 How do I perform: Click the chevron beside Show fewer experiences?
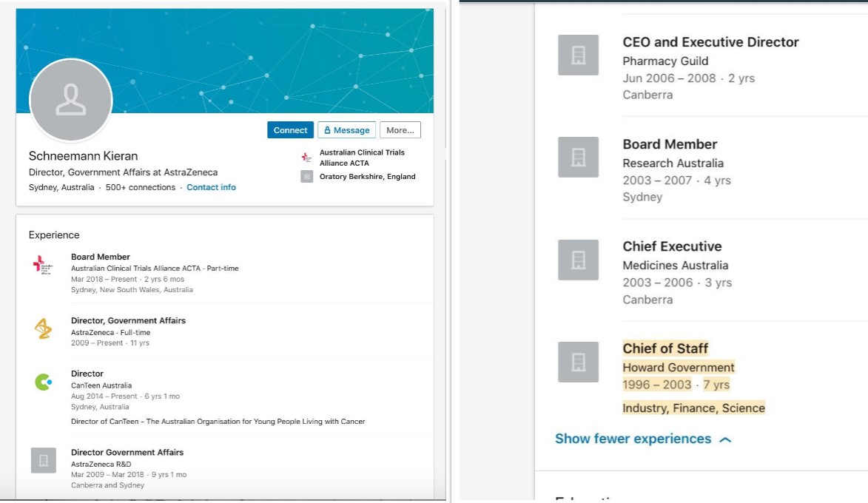click(x=725, y=439)
